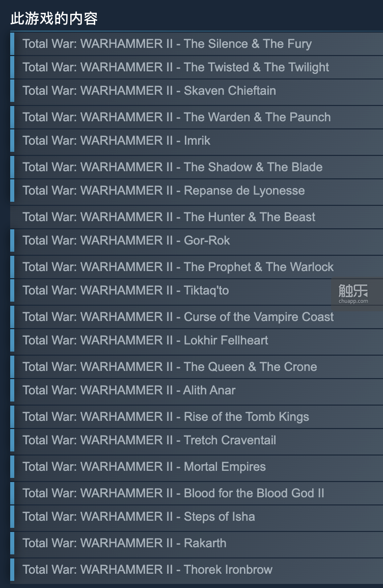
Task: Select Repanse de Lyonesse DLC row
Action: pos(197,191)
